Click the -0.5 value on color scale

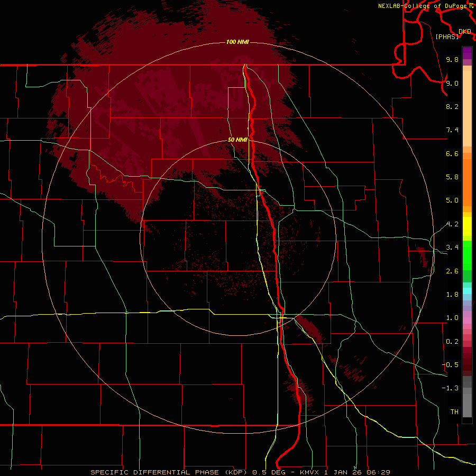450,365
